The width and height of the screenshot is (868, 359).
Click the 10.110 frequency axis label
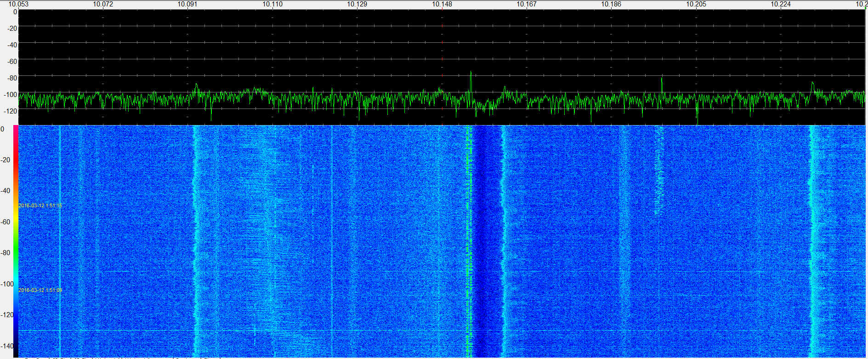pos(272,4)
